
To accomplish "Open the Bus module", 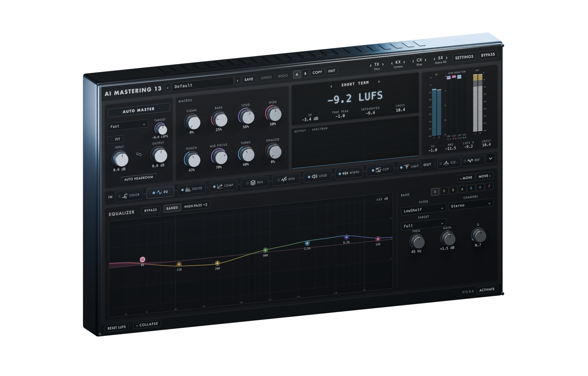I will click(255, 182).
